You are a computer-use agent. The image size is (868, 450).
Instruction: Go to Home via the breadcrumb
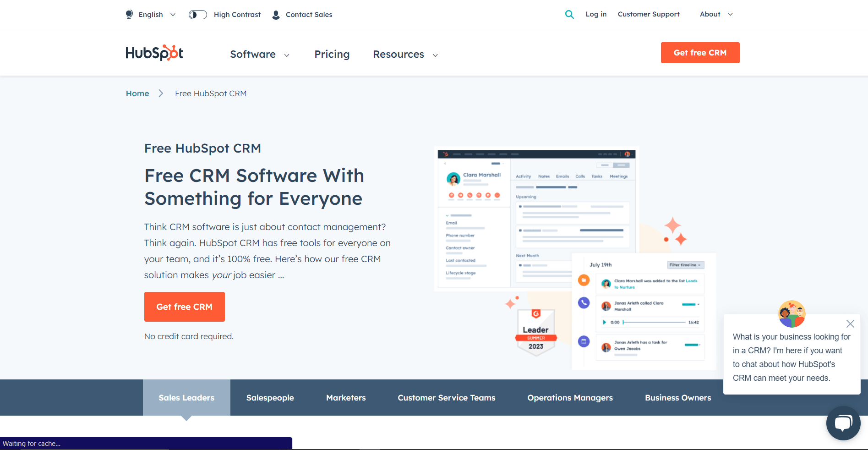click(137, 93)
